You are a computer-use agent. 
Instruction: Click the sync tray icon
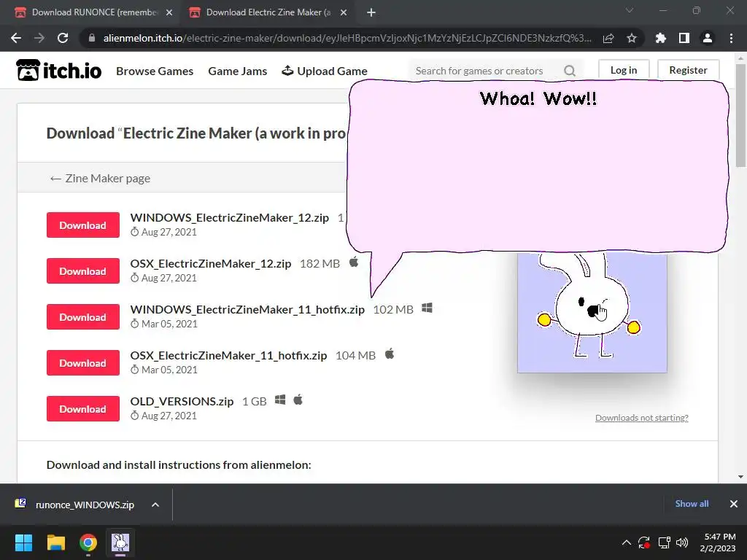point(644,542)
